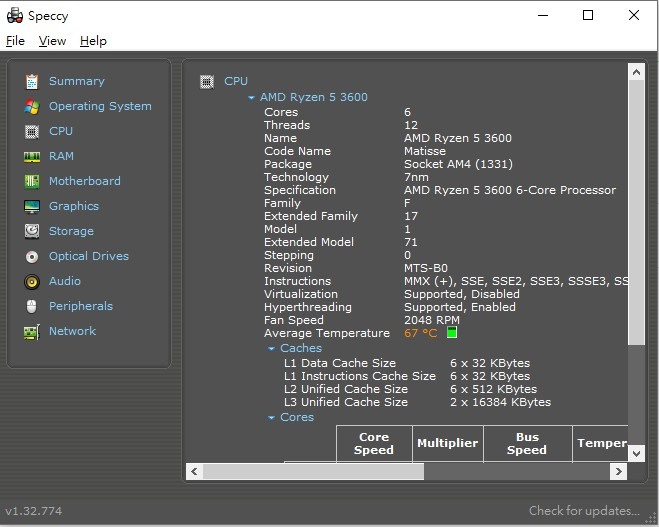This screenshot has width=659, height=527.
Task: Click the CPU chip icon in the main panel header
Action: point(206,82)
